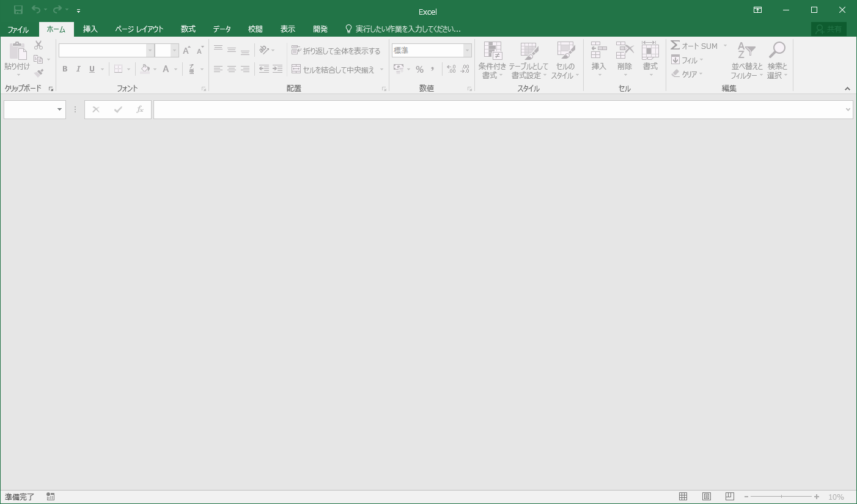Click the Cut scissors icon
The height and width of the screenshot is (504, 857).
pos(39,45)
